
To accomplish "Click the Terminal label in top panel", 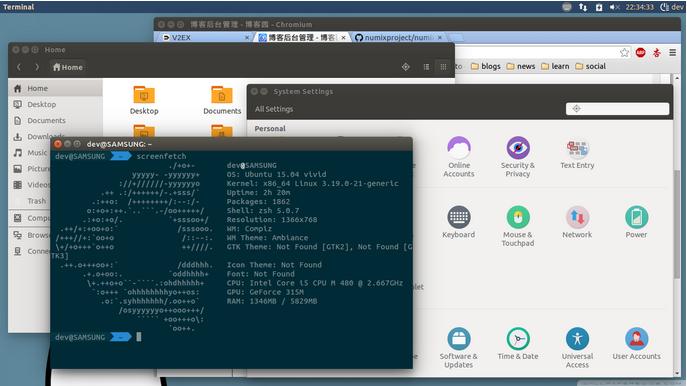I will (18, 7).
